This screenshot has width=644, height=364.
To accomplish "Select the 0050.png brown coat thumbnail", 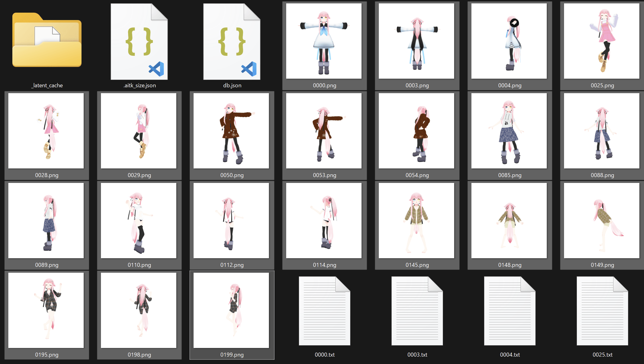I will 231,131.
